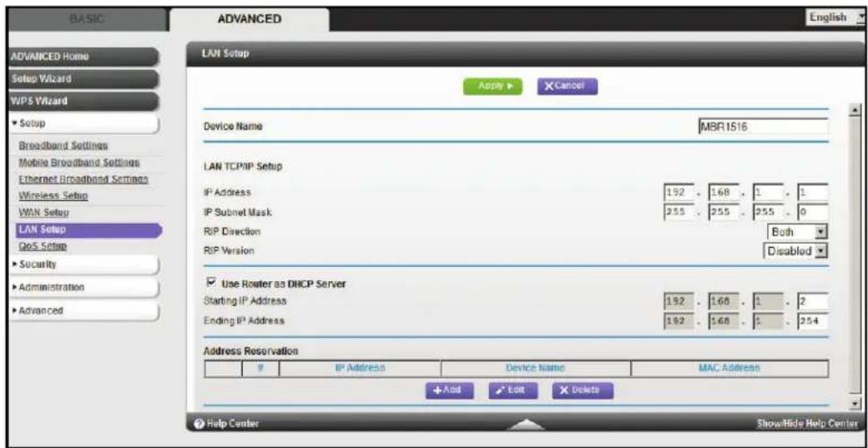Click the # column header
Image resolution: width=868 pixels, height=448 pixels.
pyautogui.click(x=260, y=368)
